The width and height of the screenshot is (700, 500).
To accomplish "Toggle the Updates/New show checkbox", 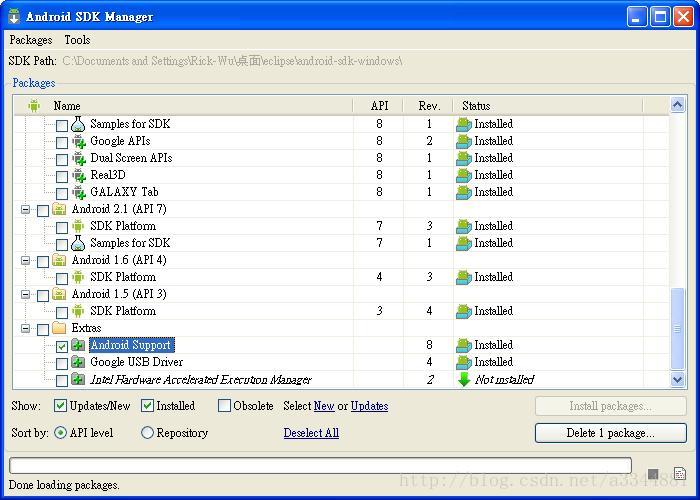I will tap(60, 405).
